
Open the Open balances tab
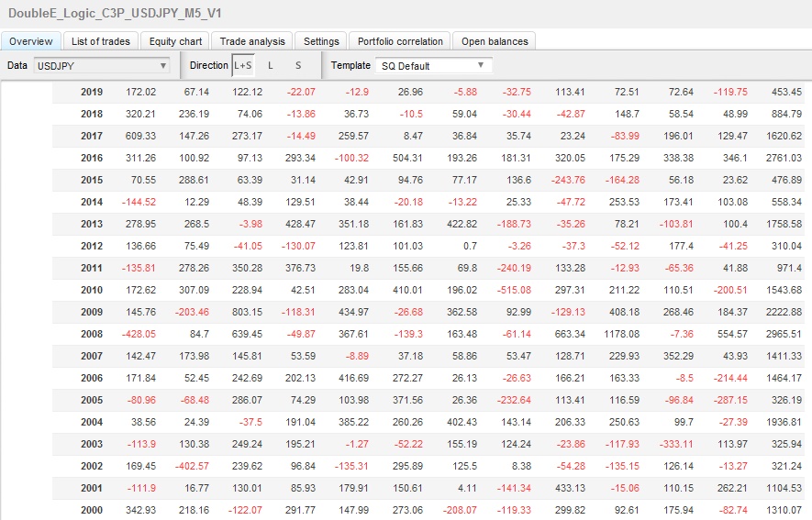coord(495,41)
